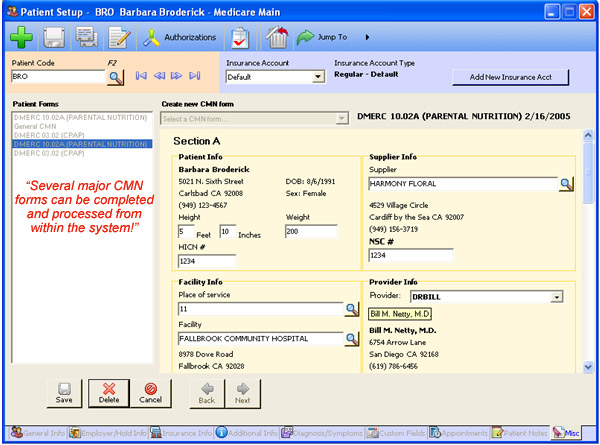Click the Patient Code search magnifier icon
The height and width of the screenshot is (445, 600).
(x=115, y=76)
